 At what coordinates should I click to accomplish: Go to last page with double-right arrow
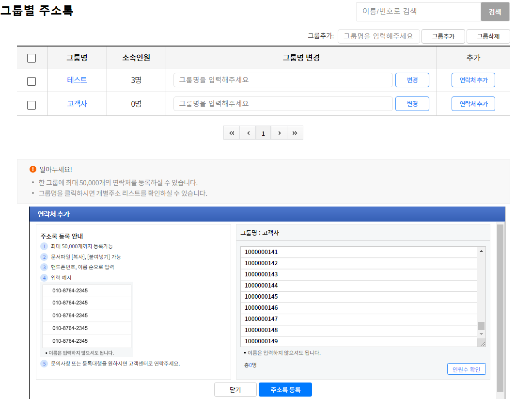coord(295,133)
